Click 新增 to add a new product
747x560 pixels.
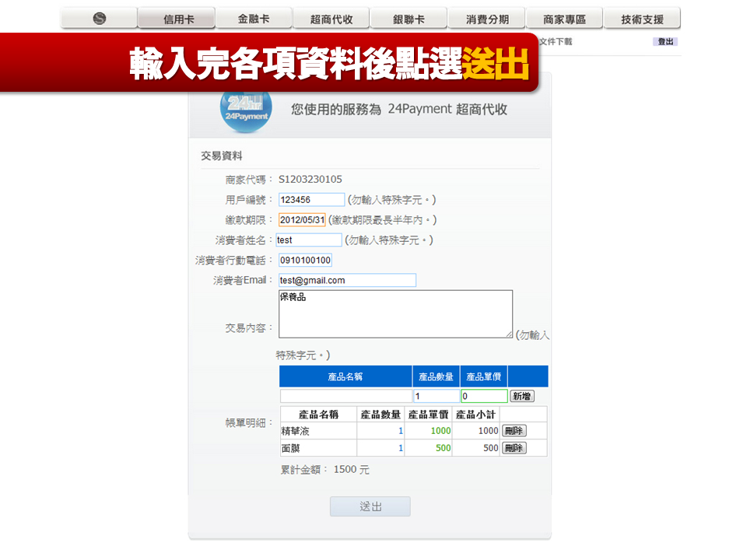[x=521, y=396]
